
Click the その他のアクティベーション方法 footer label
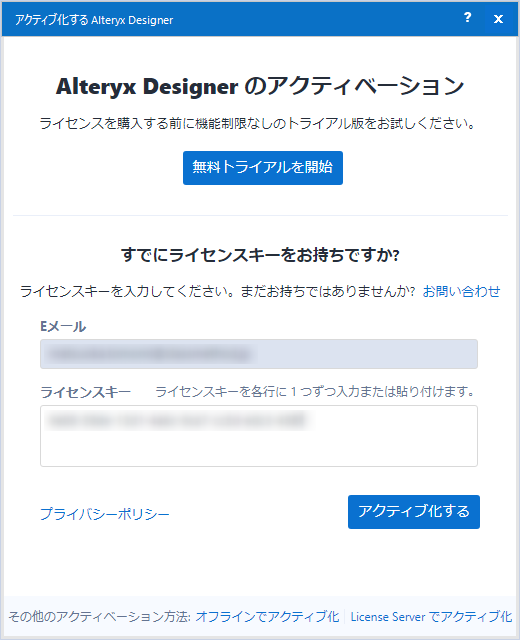pyautogui.click(x=100, y=616)
